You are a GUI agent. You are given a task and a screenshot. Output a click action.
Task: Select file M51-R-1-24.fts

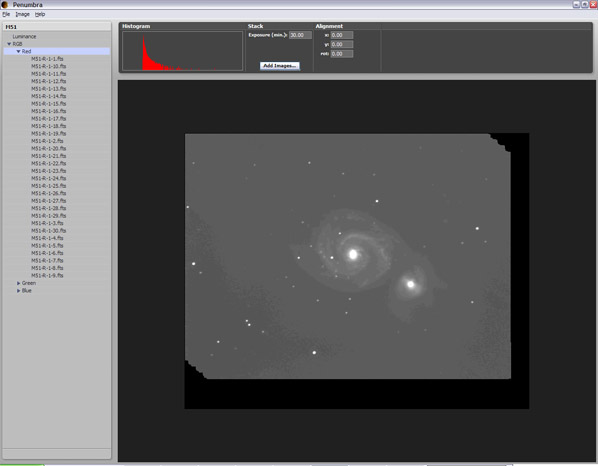(x=48, y=178)
